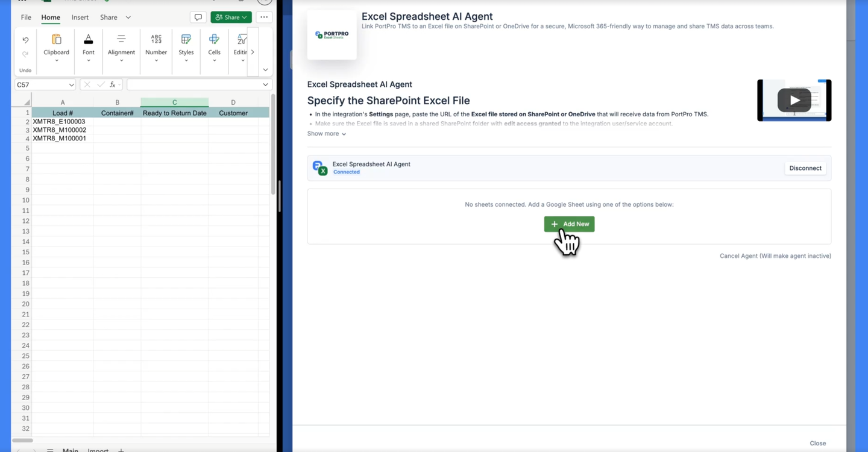Viewport: 868px width, 452px height.
Task: Open the three-dot more options menu
Action: coord(264,17)
